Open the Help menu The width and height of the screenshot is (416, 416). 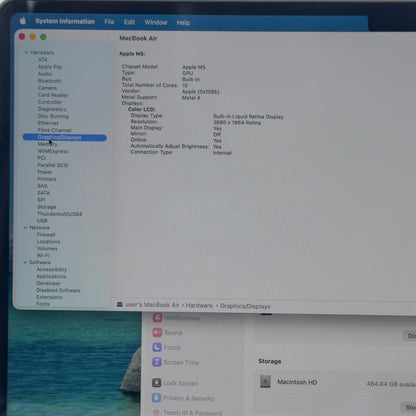click(183, 23)
